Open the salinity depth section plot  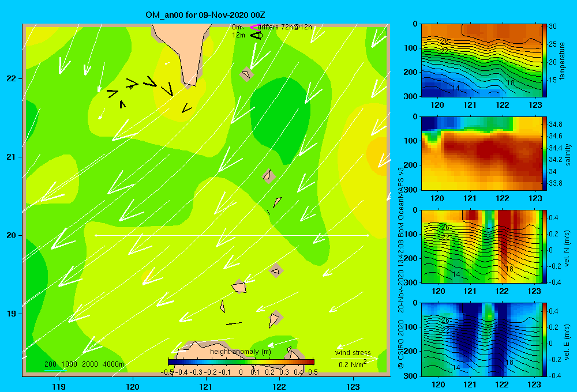coord(482,153)
